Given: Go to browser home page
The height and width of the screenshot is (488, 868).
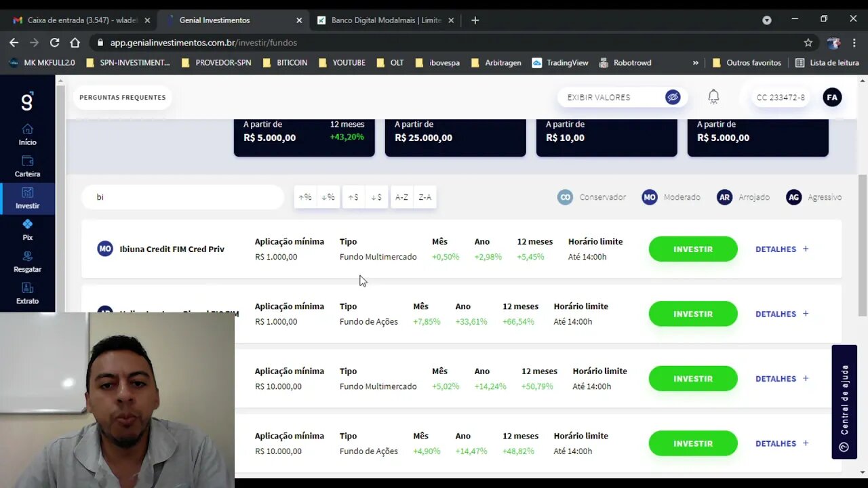Looking at the screenshot, I should pyautogui.click(x=75, y=42).
